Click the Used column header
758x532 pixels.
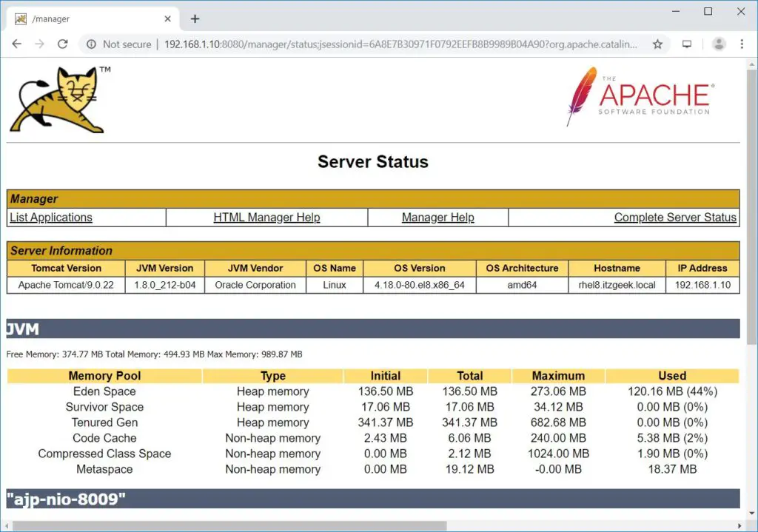coord(672,376)
